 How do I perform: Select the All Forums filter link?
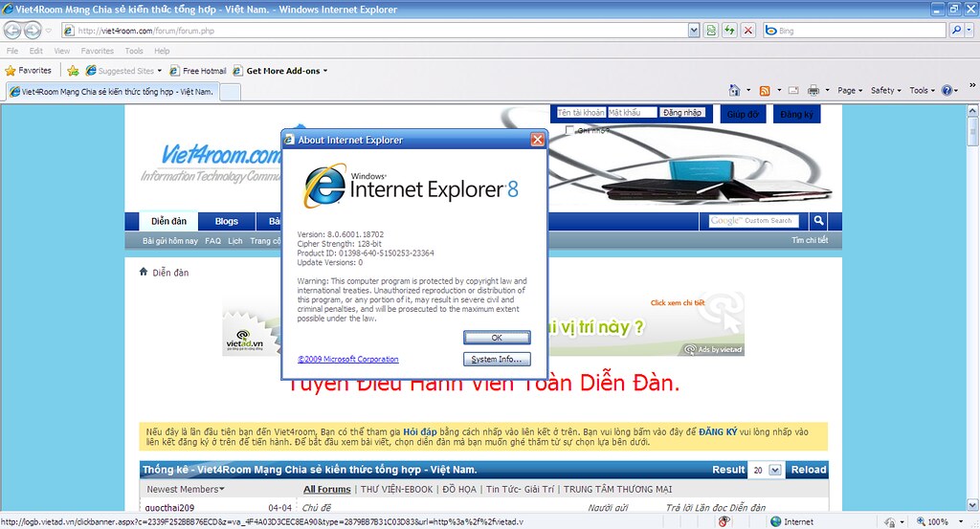[327, 489]
